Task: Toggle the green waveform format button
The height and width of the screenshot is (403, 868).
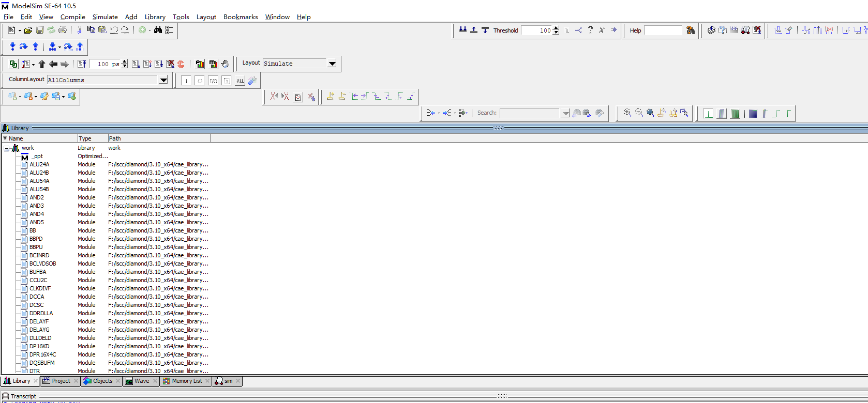Action: [x=735, y=114]
